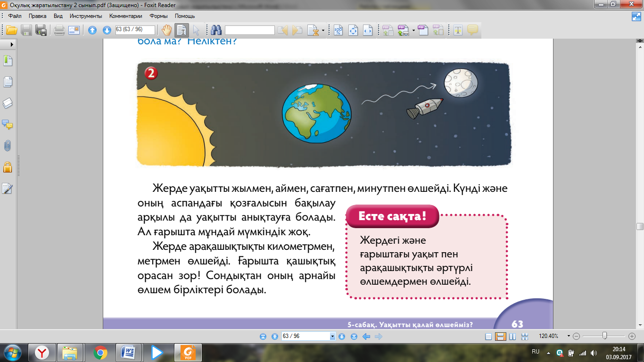Open the Find options dropdown arrow
This screenshot has height=362, width=644.
pos(323,31)
